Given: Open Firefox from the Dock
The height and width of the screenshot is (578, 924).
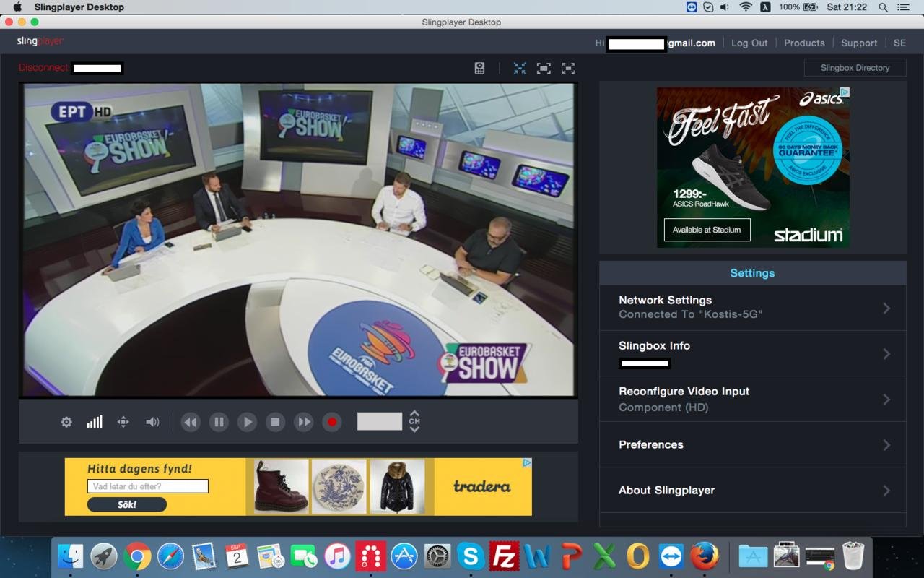Looking at the screenshot, I should (x=704, y=556).
